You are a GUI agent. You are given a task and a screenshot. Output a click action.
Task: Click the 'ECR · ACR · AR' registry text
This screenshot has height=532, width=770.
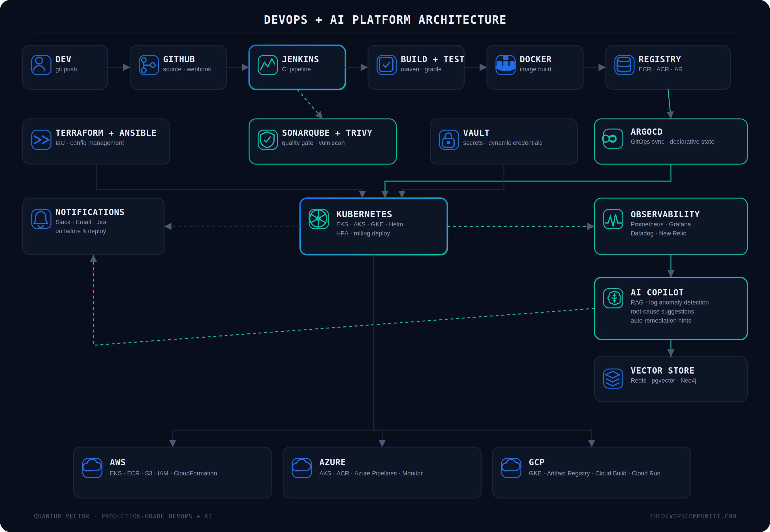point(660,69)
